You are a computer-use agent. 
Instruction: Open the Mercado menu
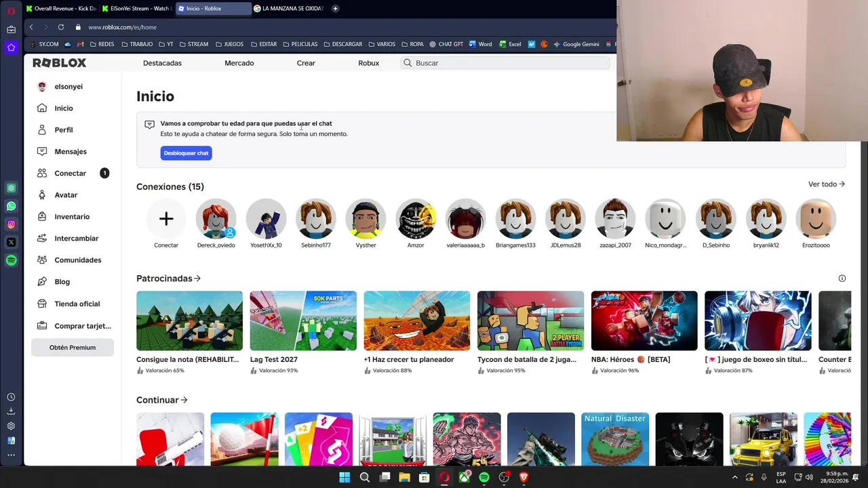coord(239,63)
